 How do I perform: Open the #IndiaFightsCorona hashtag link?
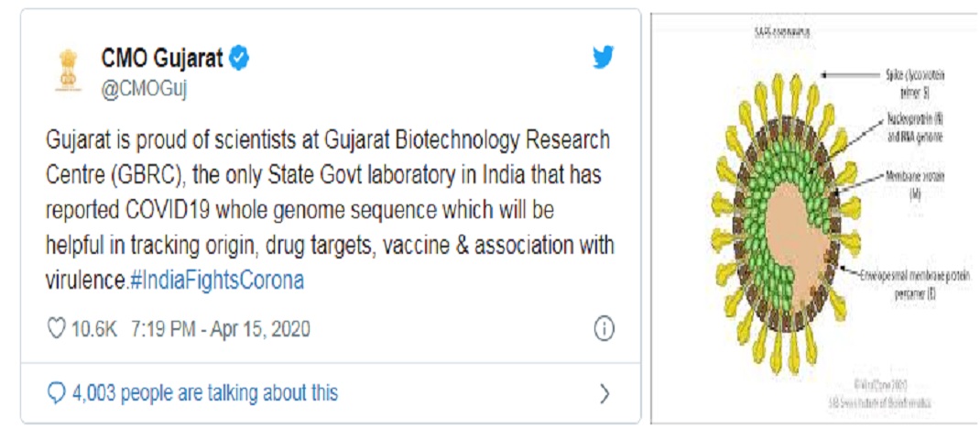pyautogui.click(x=217, y=280)
